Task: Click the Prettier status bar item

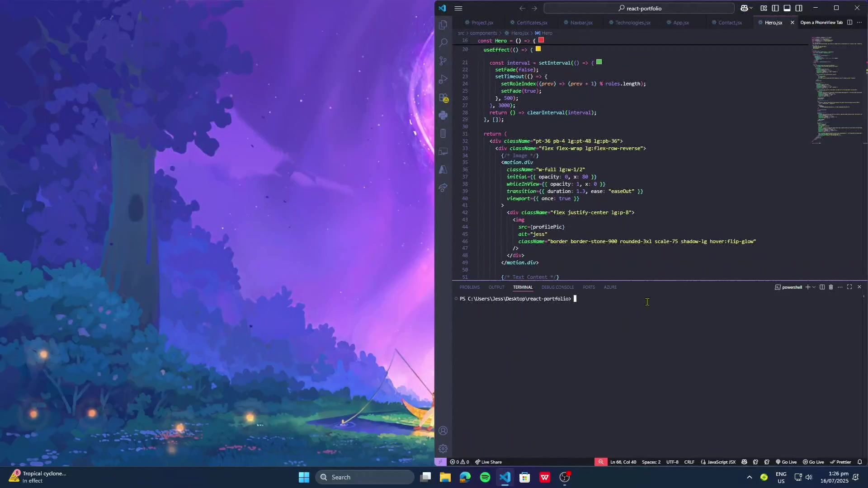Action: (840, 462)
